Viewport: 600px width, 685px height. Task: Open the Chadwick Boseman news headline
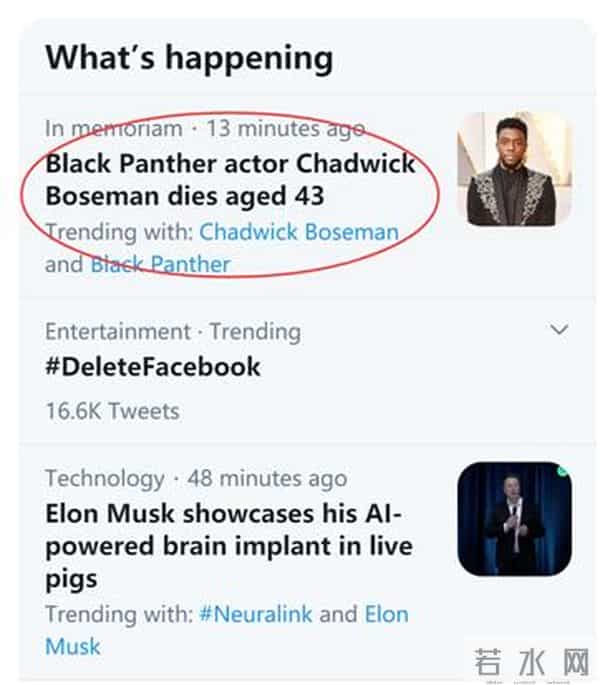tap(230, 177)
